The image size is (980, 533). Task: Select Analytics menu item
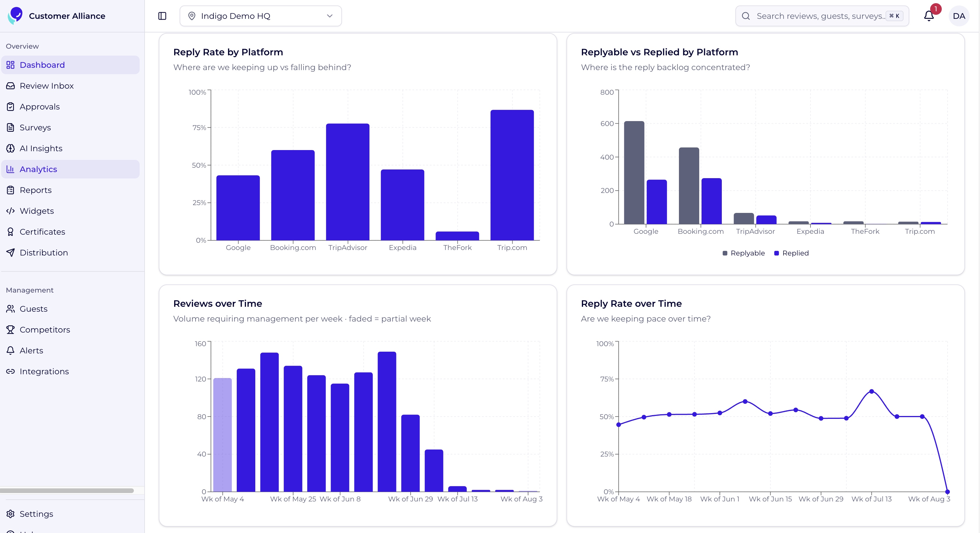(70, 169)
